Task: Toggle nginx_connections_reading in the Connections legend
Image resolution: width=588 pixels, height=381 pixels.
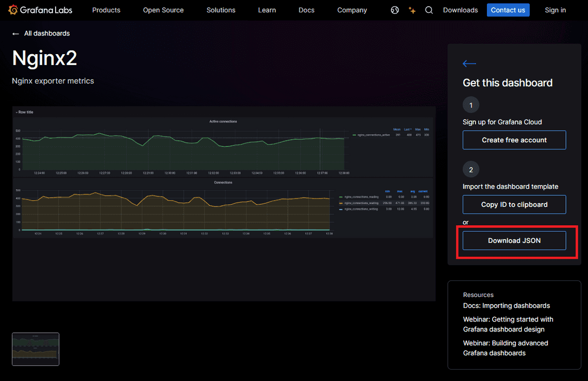Action: (x=362, y=197)
